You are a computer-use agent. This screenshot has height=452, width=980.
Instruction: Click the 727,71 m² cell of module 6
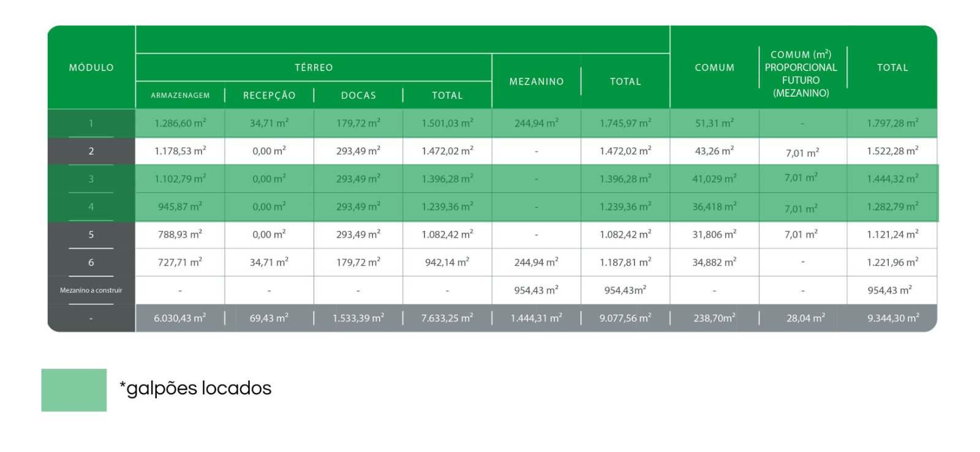(x=180, y=262)
